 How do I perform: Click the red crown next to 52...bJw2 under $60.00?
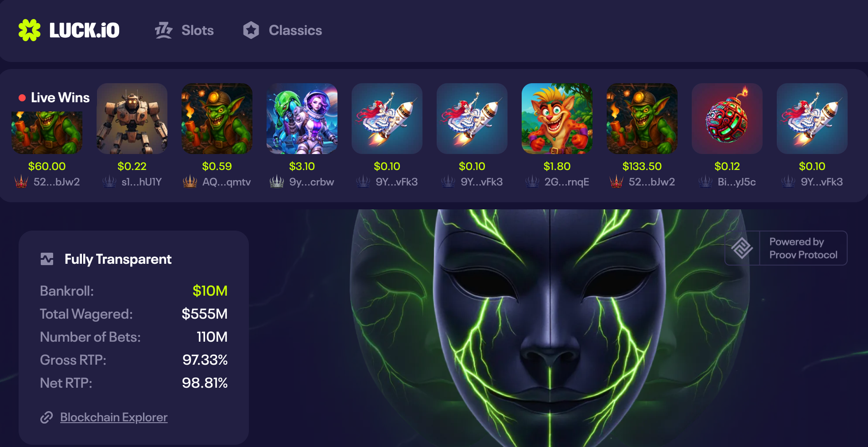tap(21, 181)
